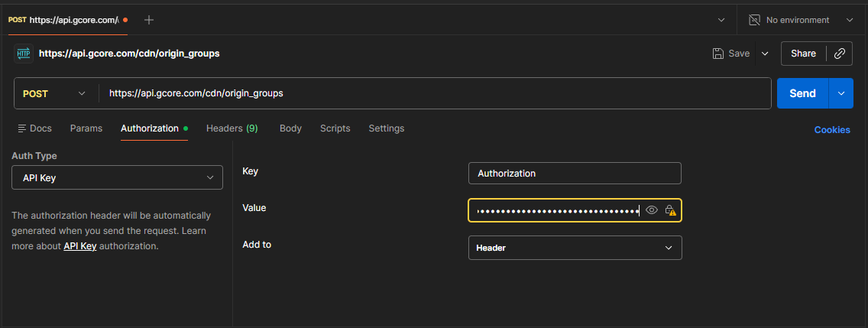
Task: Switch to the Params tab
Action: pos(86,128)
